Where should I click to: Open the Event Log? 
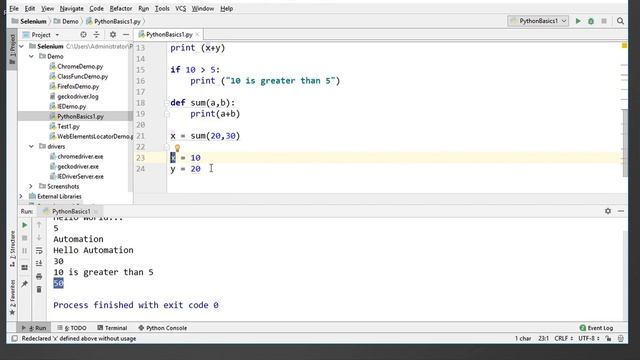(x=596, y=328)
